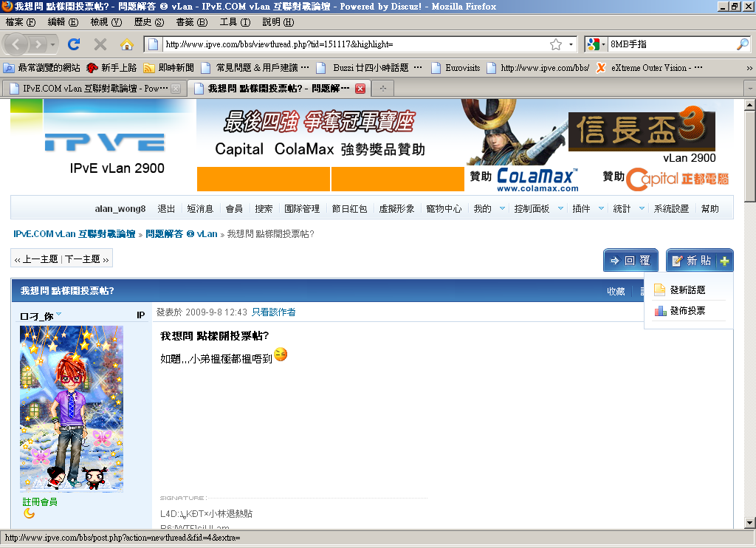Open the 常見問題 & 用戶建議 bookmark

click(255, 68)
